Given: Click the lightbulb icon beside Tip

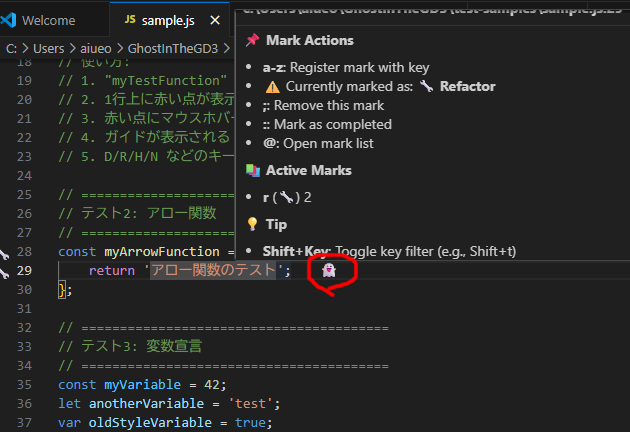Looking at the screenshot, I should pos(252,224).
